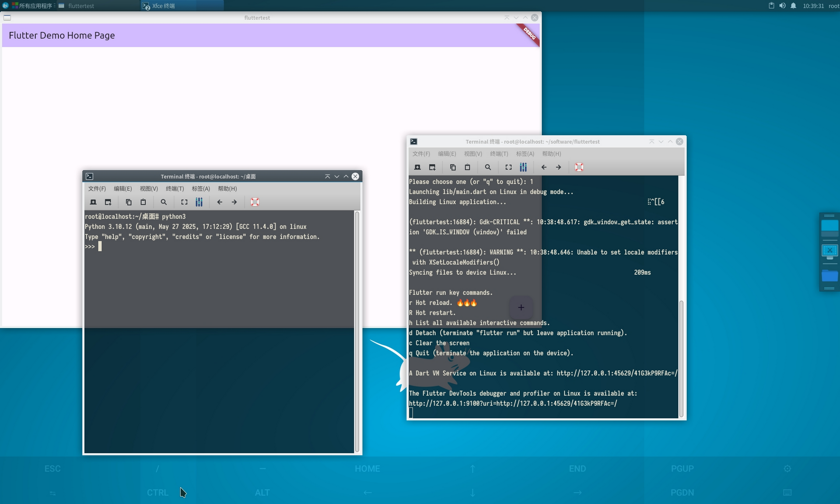Click New Window icon in python3 terminal toolbar
The image size is (840, 504).
pyautogui.click(x=108, y=202)
